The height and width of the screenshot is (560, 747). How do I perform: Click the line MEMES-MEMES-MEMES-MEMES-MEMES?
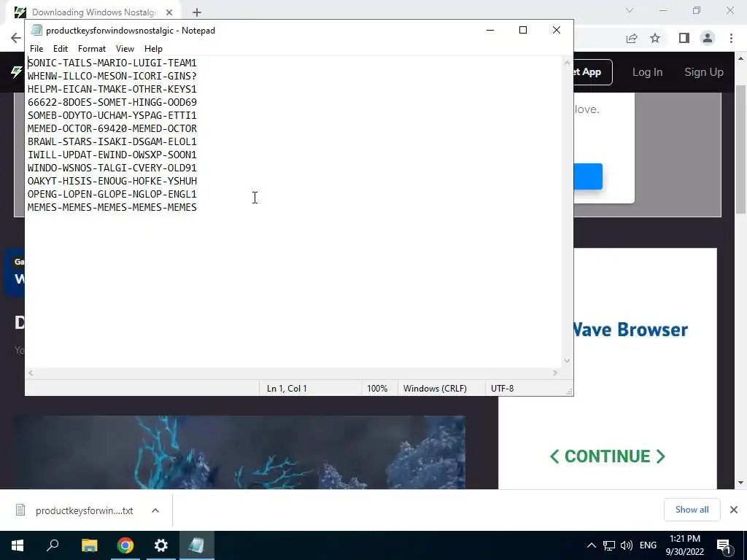point(112,207)
